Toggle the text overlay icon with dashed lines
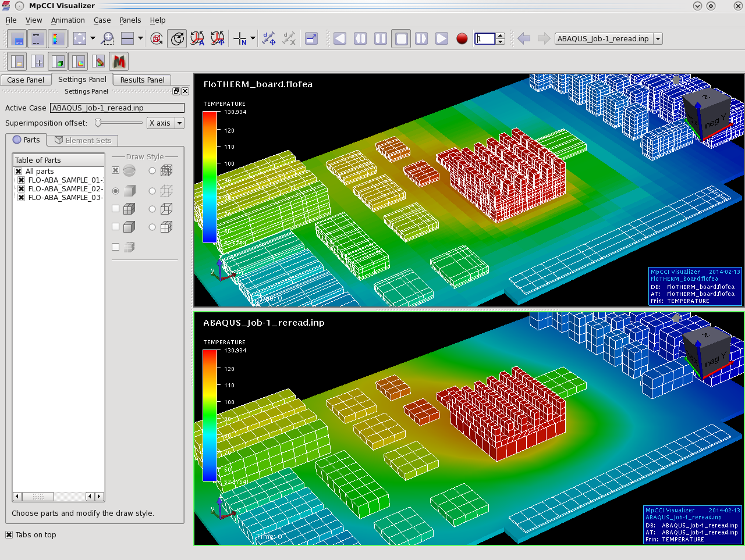The width and height of the screenshot is (745, 560). click(x=37, y=39)
